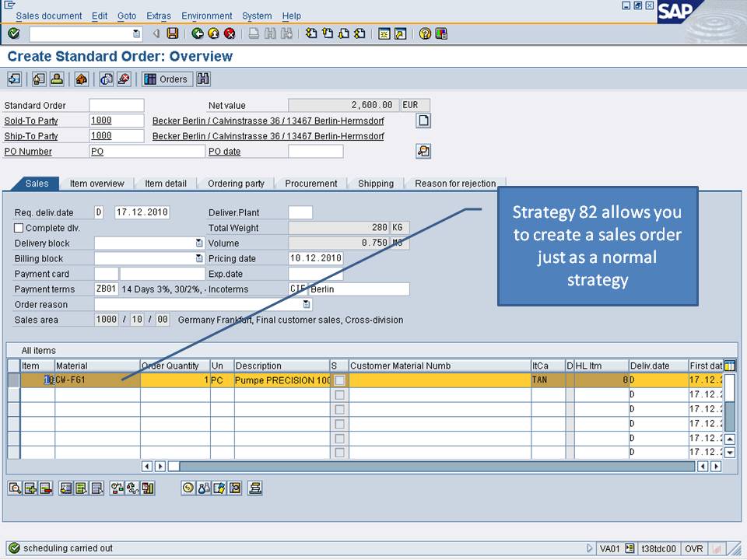
Task: Switch to the Item overview tab
Action: point(96,184)
